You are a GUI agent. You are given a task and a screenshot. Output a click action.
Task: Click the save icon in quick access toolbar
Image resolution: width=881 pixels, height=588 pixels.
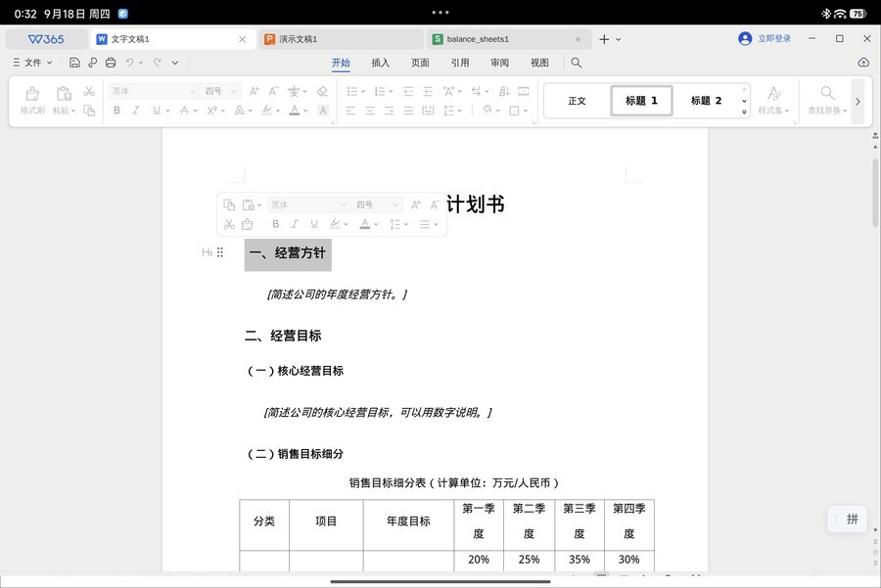pyautogui.click(x=75, y=63)
